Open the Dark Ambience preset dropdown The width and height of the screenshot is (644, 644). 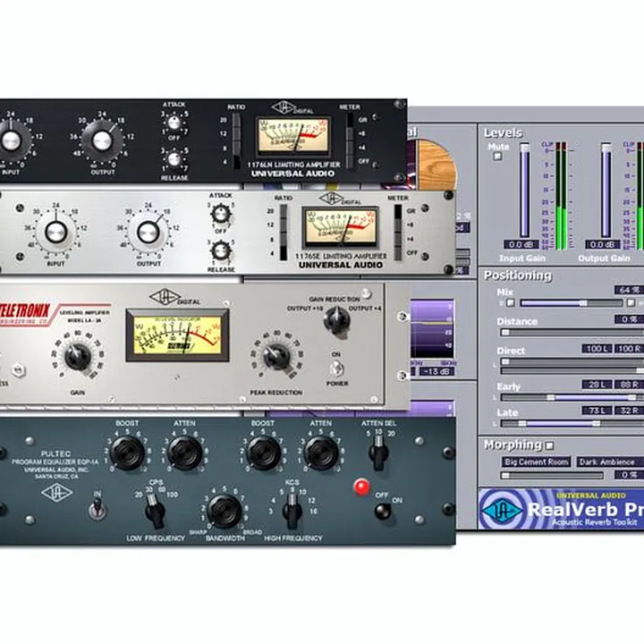pos(610,462)
